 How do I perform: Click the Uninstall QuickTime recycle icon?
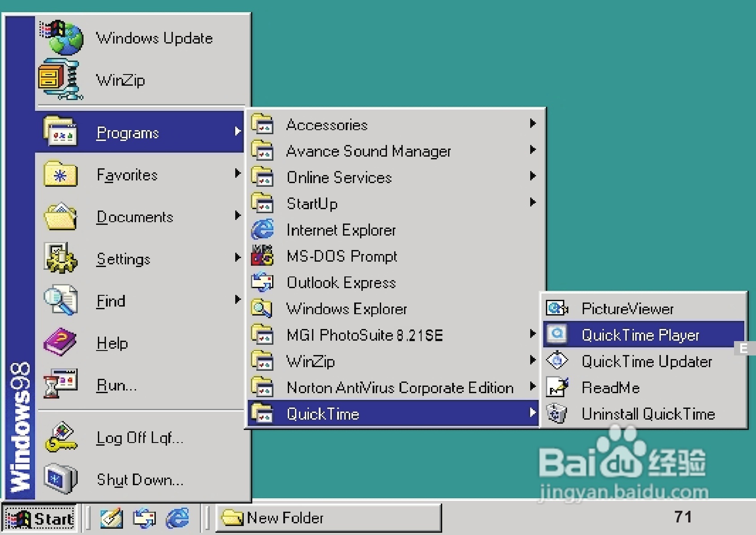[557, 413]
